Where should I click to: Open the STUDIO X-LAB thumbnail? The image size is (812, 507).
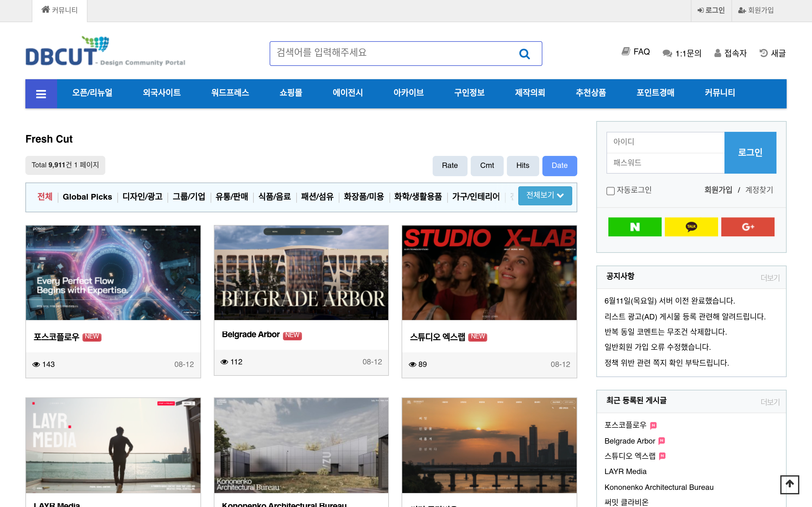click(x=489, y=273)
